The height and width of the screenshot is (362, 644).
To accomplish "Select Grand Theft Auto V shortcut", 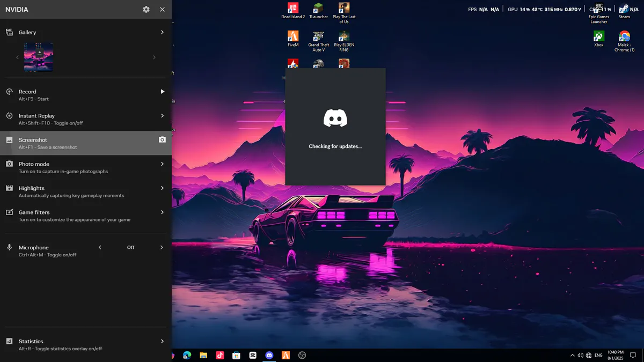I will pyautogui.click(x=318, y=41).
